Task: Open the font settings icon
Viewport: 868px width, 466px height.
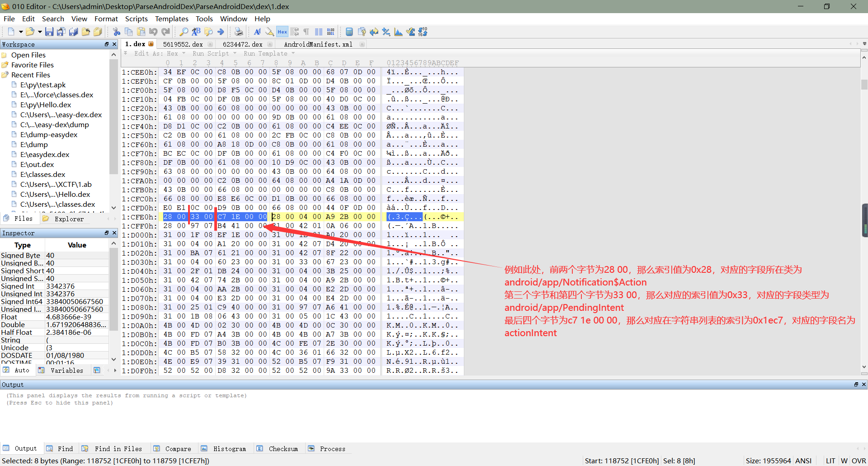Action: click(257, 32)
